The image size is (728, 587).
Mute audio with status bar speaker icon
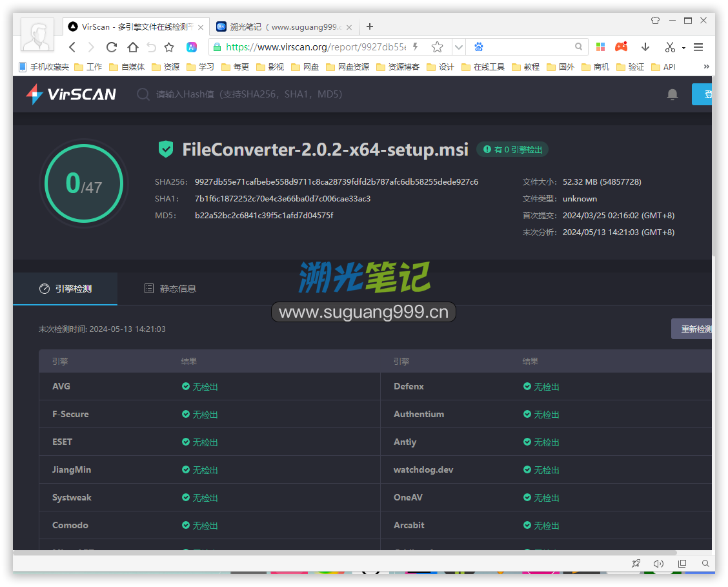pos(658,563)
